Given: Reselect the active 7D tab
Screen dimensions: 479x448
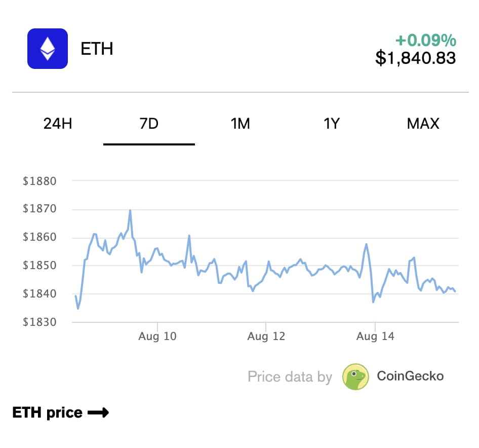Looking at the screenshot, I should click(x=149, y=123).
